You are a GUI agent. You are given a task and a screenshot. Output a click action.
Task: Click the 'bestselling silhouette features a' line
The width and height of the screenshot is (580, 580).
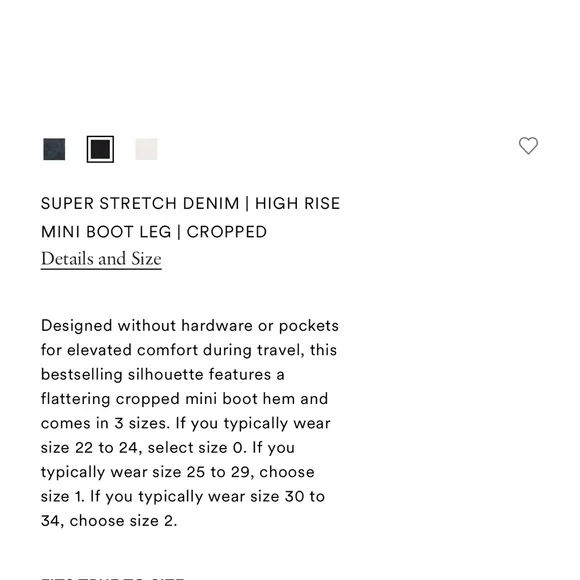[163, 375]
